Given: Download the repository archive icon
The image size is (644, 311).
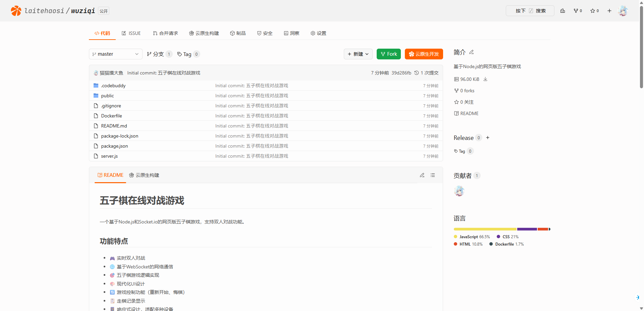Looking at the screenshot, I should (485, 79).
